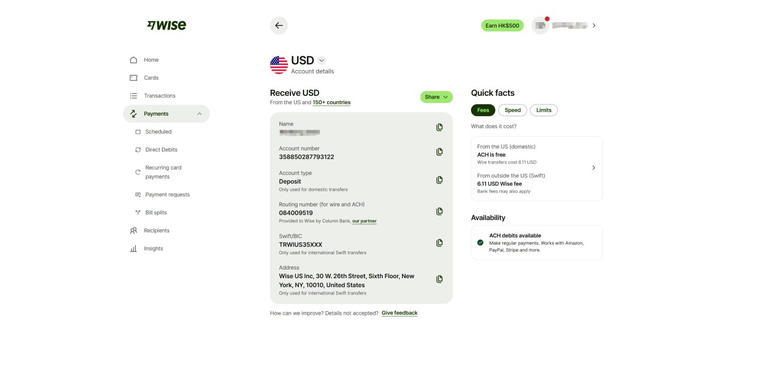Switch quick facts to Limits
Viewport: 768px width, 368px height.
point(544,110)
